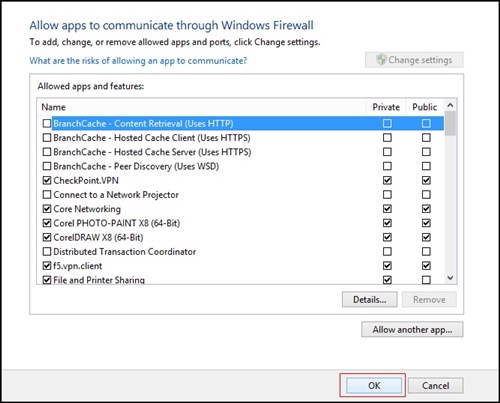The image size is (500, 403).
Task: Toggle Private for BranchCache Peer Discovery
Action: (x=387, y=166)
